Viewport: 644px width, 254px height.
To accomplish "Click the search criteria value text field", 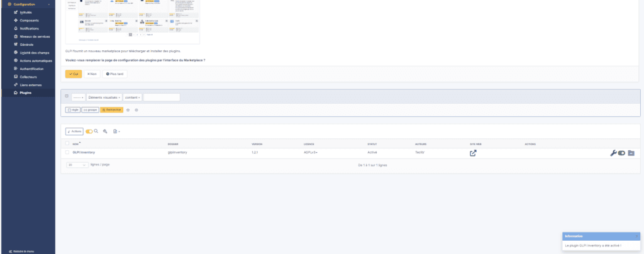I will pos(162,97).
